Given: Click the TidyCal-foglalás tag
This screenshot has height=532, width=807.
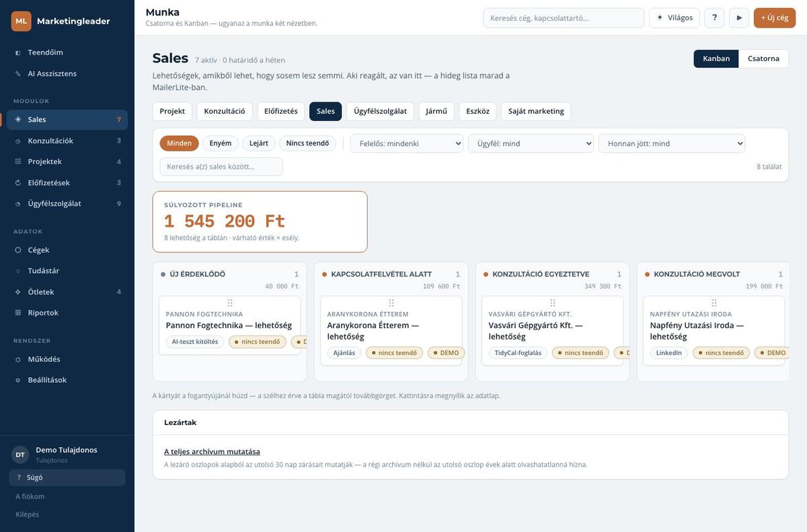Looking at the screenshot, I should coord(518,352).
